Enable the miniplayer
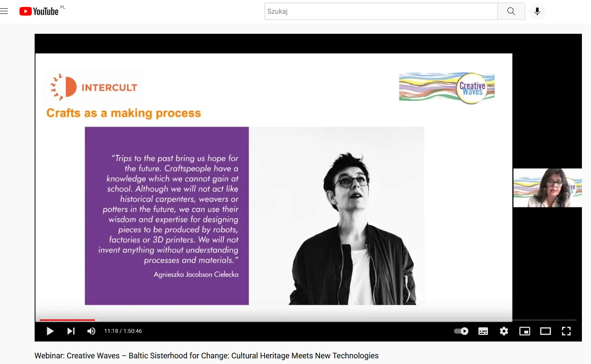 click(x=525, y=331)
